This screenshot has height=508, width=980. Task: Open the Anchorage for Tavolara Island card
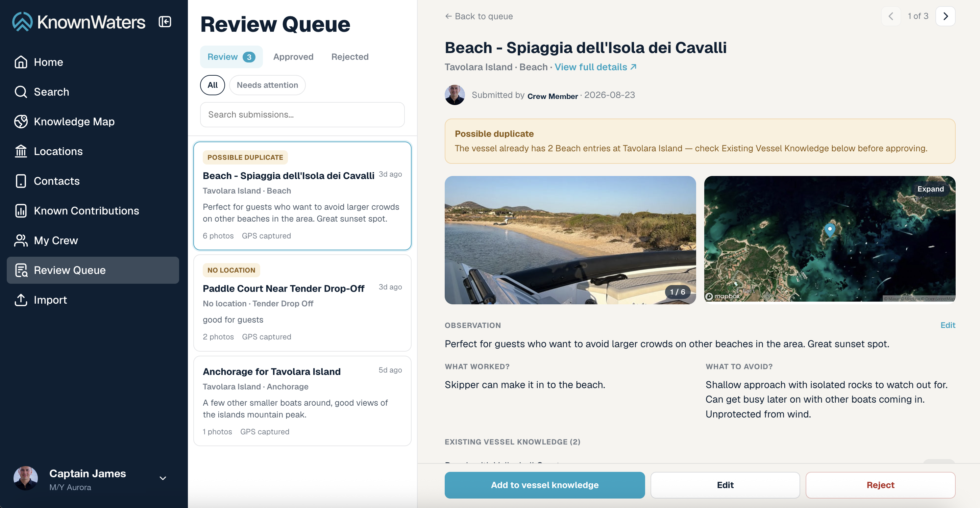tap(302, 401)
